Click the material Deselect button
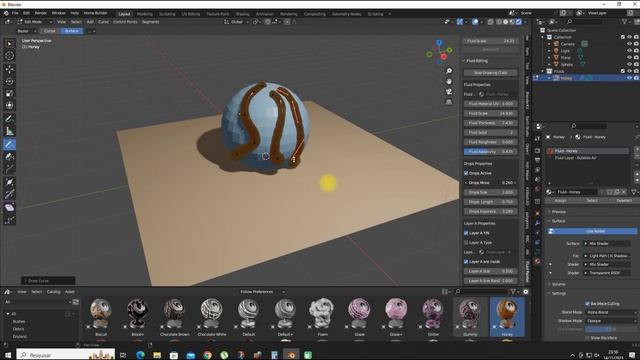The width and height of the screenshot is (640, 360). tap(624, 200)
